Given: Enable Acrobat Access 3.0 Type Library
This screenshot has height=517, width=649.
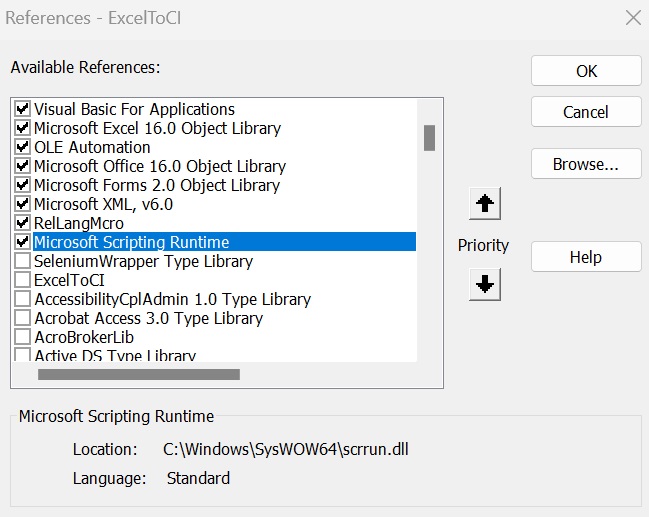Looking at the screenshot, I should [22, 318].
